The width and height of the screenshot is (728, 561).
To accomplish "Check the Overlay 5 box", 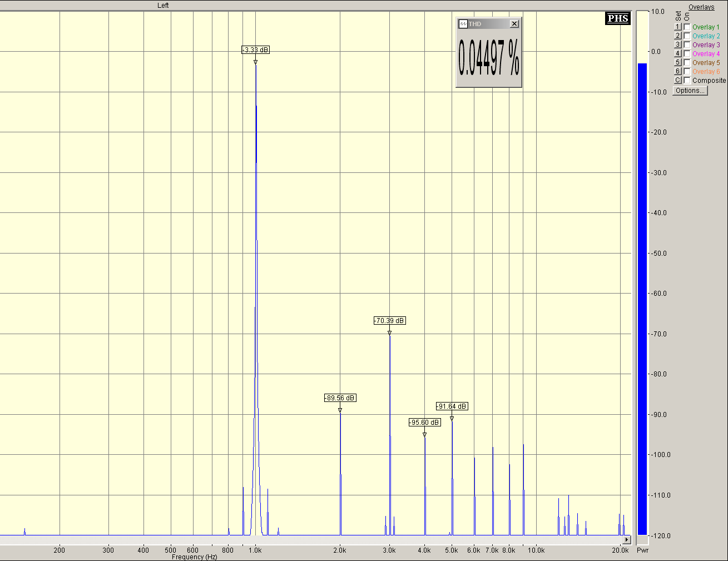I will [x=687, y=62].
